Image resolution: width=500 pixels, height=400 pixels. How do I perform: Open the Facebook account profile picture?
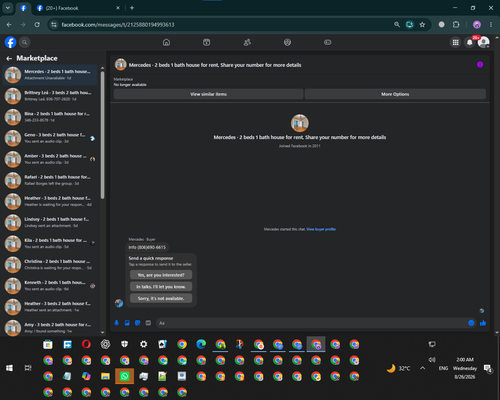point(484,42)
